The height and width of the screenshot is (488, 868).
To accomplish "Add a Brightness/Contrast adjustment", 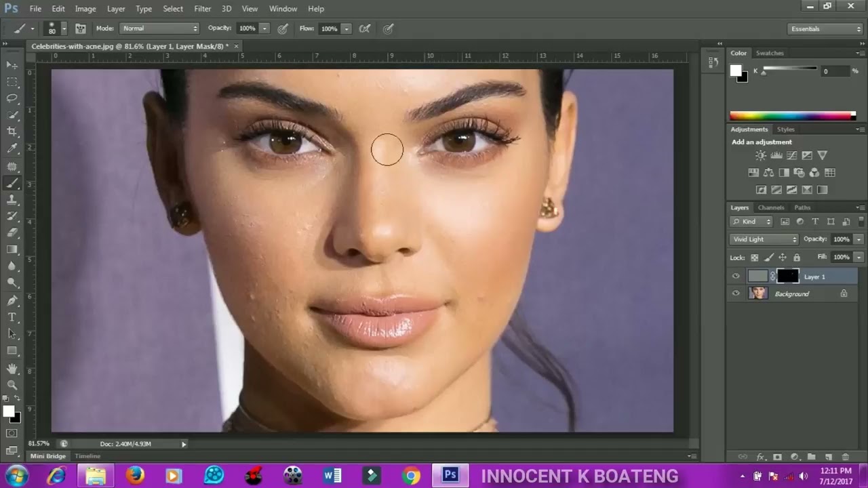I will (x=761, y=155).
